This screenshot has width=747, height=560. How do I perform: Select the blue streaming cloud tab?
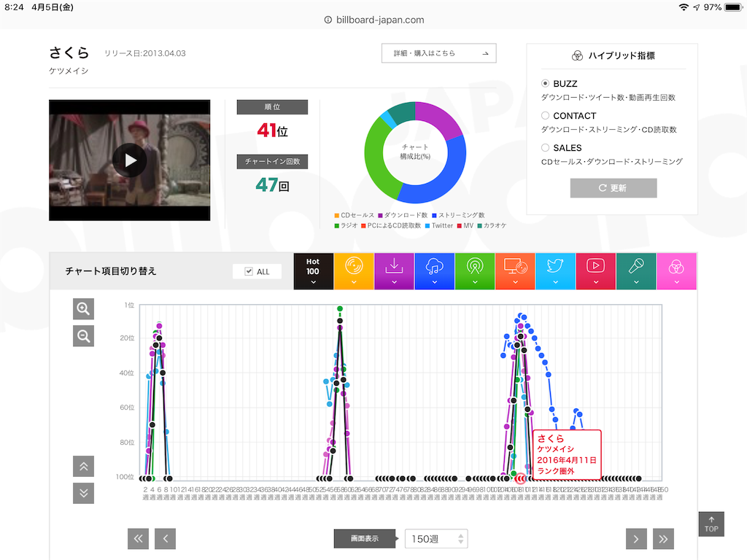click(x=435, y=271)
